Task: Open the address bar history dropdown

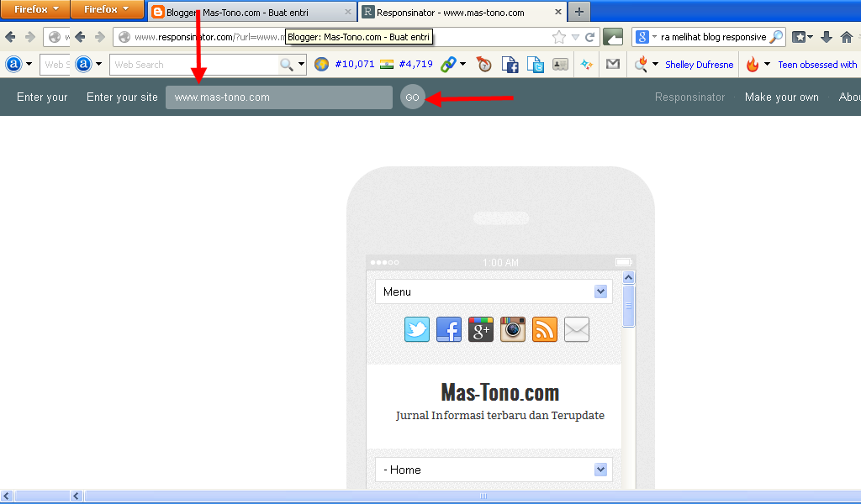Action: (575, 37)
